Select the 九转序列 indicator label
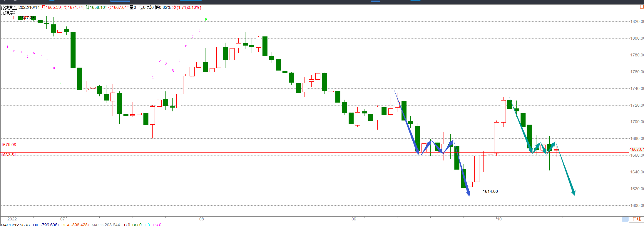644x226 pixels. tap(9, 13)
